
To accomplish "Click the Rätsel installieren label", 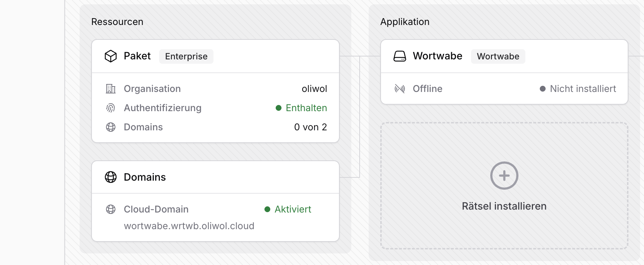I will pyautogui.click(x=504, y=206).
